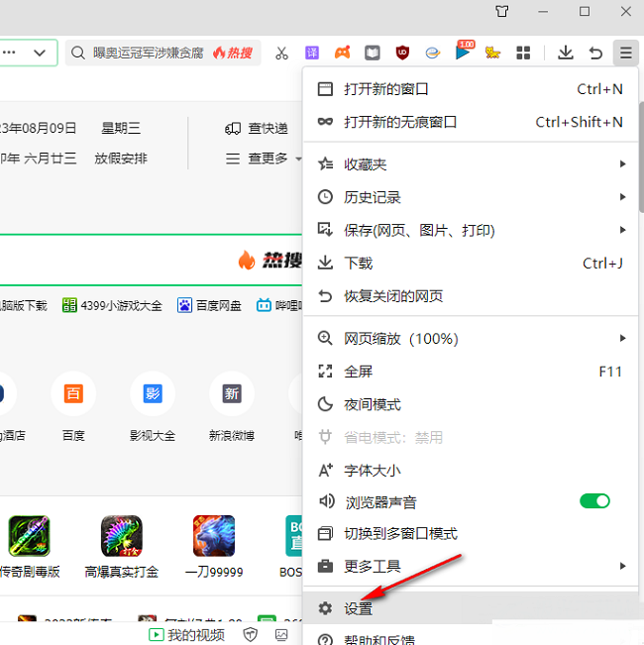Open the 新浪微博 shortcut icon

pos(232,393)
